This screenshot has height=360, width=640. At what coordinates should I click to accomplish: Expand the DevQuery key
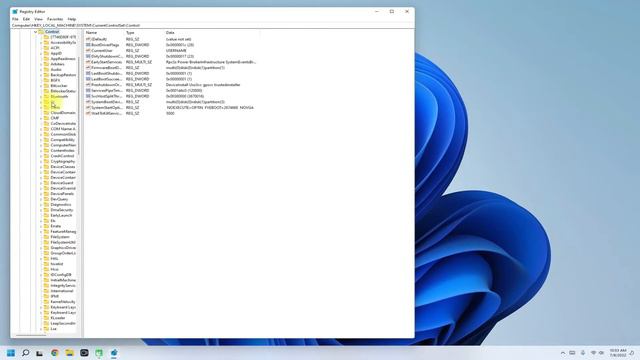pyautogui.click(x=41, y=199)
